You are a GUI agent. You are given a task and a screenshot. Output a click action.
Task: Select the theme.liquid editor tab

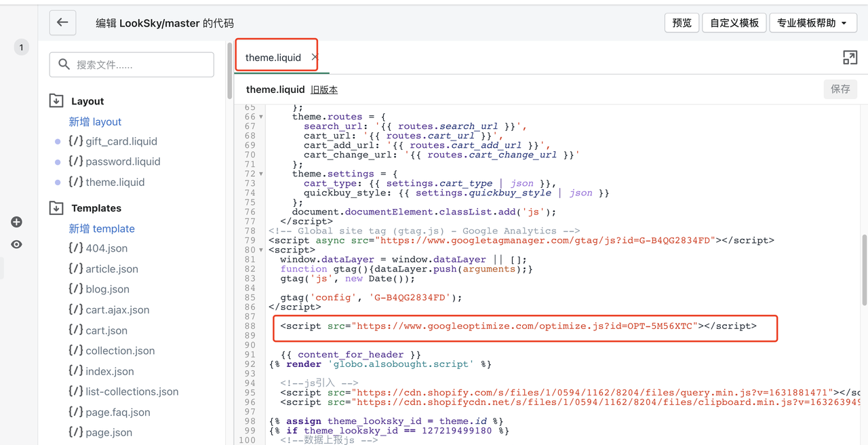coord(273,58)
